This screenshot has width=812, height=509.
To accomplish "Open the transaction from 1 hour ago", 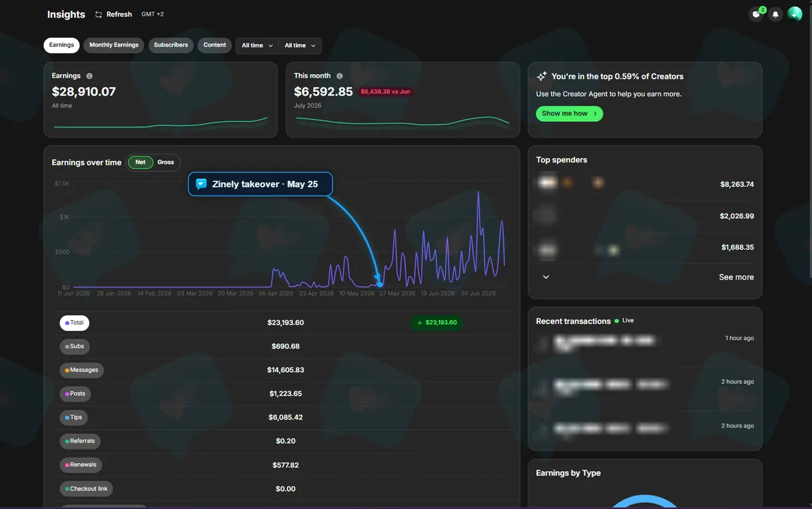I will pyautogui.click(x=645, y=345).
